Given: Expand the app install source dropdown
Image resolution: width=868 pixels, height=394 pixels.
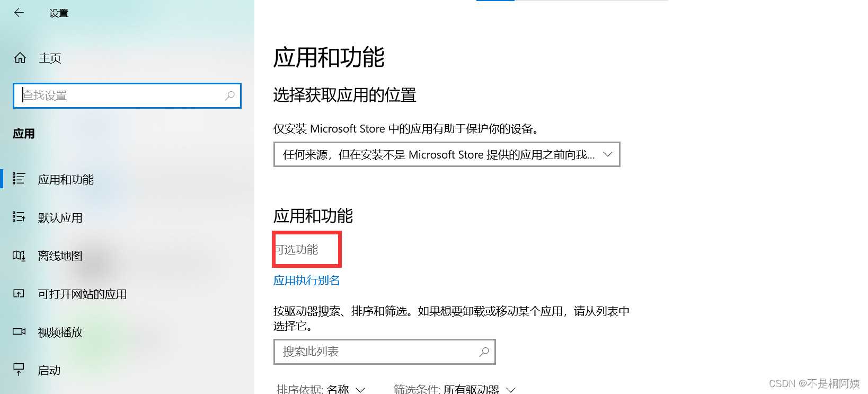Looking at the screenshot, I should click(447, 154).
